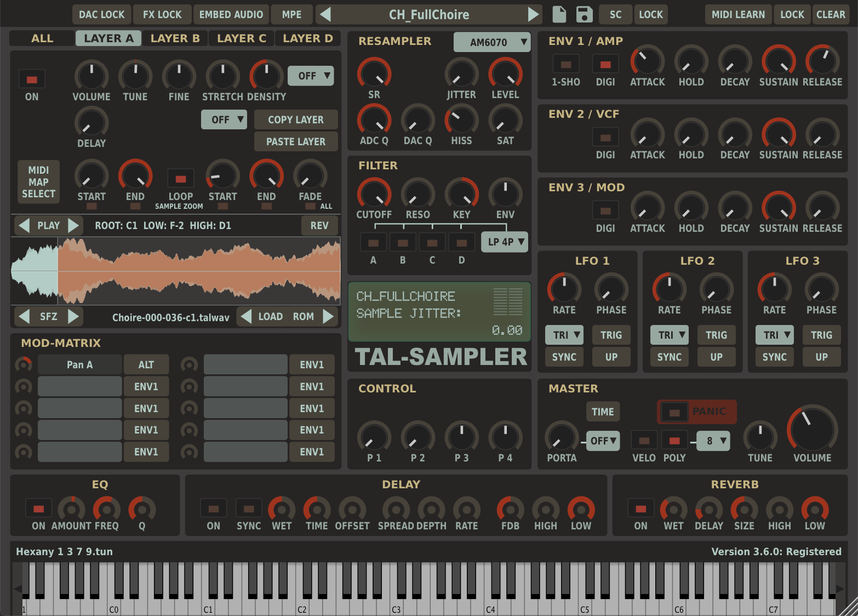
Task: Toggle Layer A ON switch
Action: (32, 78)
